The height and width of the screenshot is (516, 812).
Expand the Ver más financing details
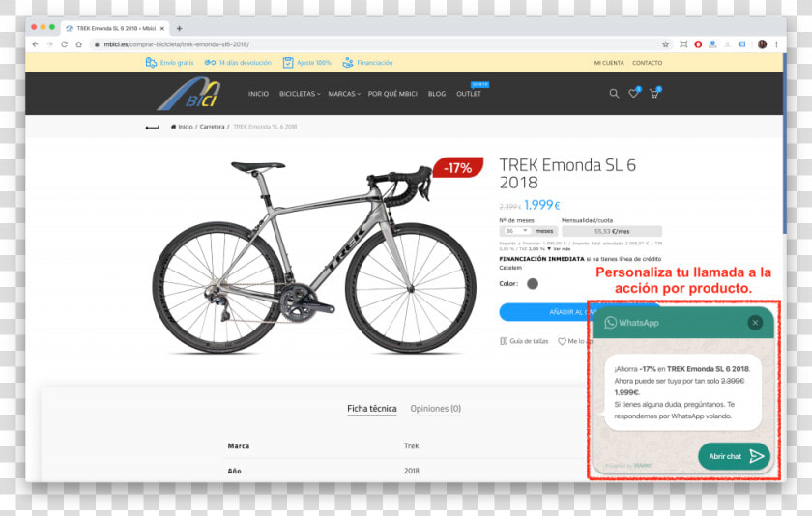tap(560, 249)
